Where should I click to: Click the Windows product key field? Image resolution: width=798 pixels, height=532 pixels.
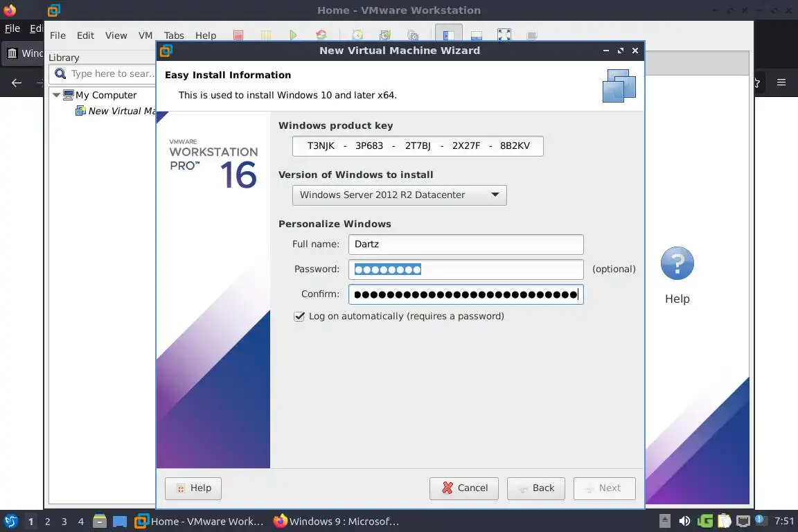coord(418,146)
